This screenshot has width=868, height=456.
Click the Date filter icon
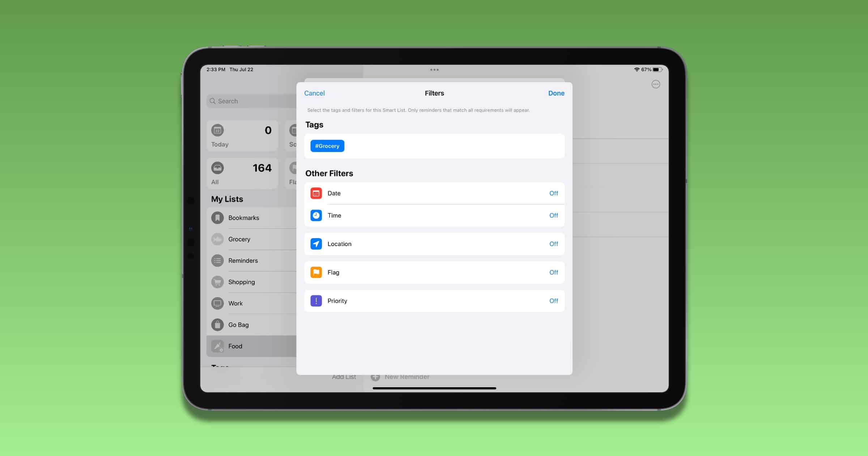coord(316,193)
